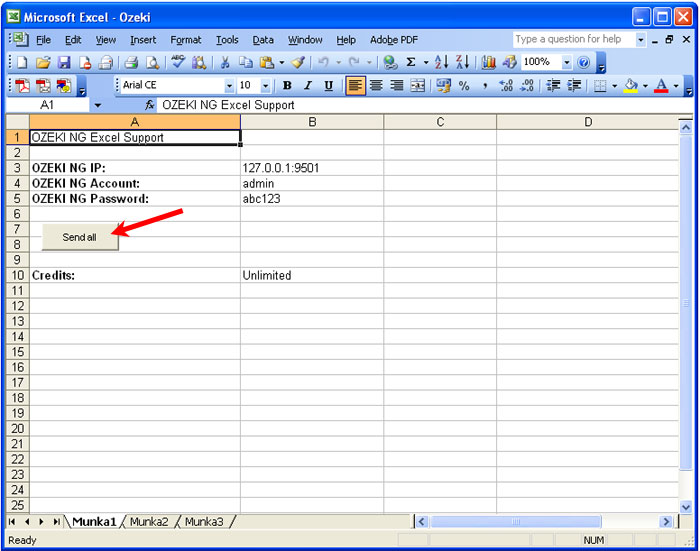Open the Name Box dropdown arrow
The width and height of the screenshot is (700, 551).
[x=97, y=106]
